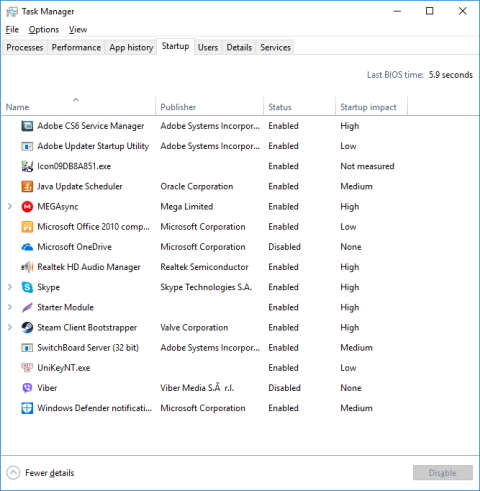Viewport: 480px width, 491px height.
Task: Select the Startup tab
Action: click(x=175, y=46)
